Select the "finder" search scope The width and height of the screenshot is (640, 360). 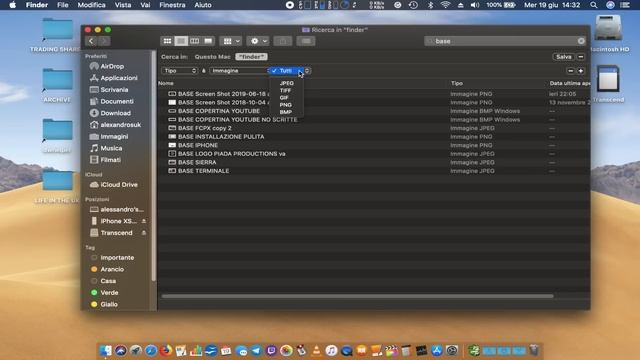251,57
